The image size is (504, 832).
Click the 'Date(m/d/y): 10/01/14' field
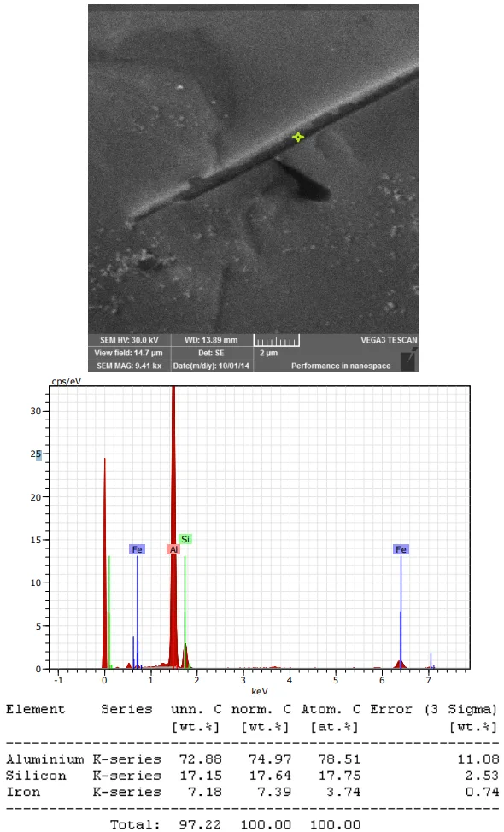tap(211, 366)
